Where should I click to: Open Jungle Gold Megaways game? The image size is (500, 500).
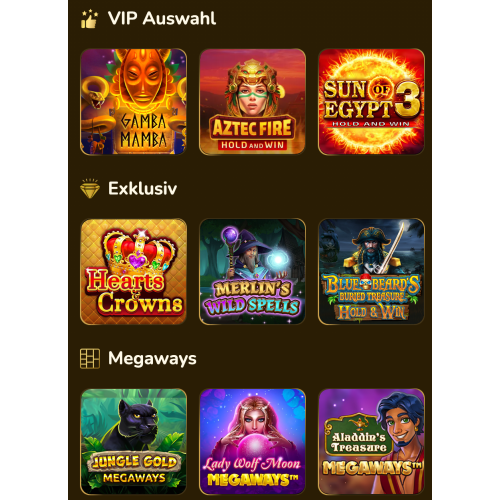(134, 442)
